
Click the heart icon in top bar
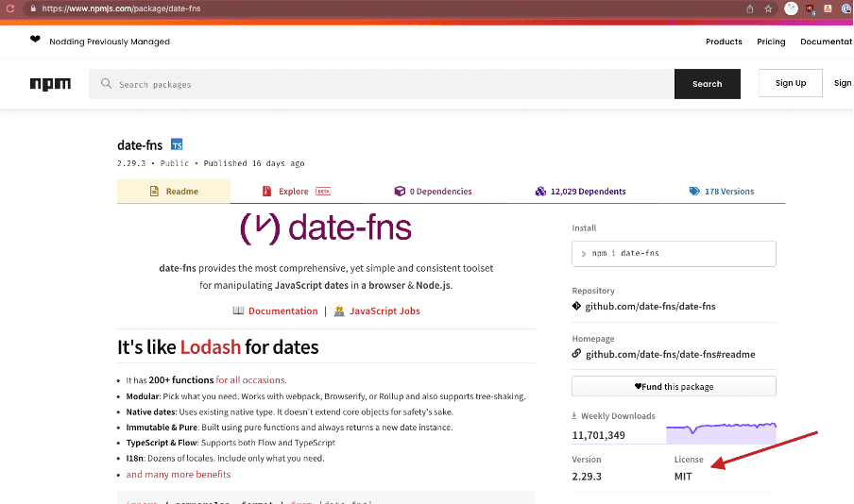[x=35, y=41]
